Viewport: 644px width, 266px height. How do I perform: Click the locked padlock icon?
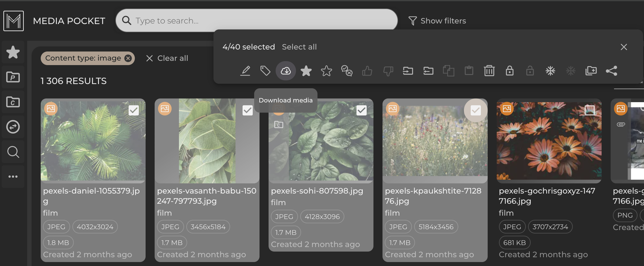coord(509,71)
